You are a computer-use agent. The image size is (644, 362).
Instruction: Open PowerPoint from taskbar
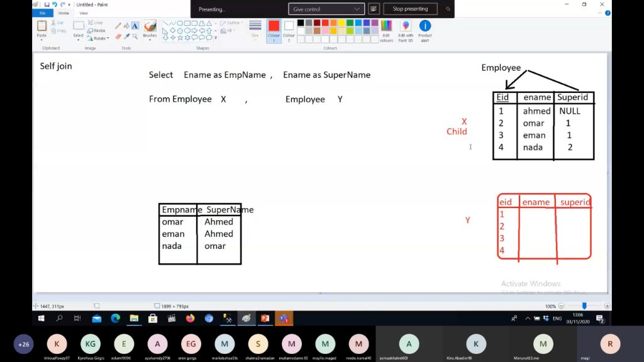tap(265, 318)
